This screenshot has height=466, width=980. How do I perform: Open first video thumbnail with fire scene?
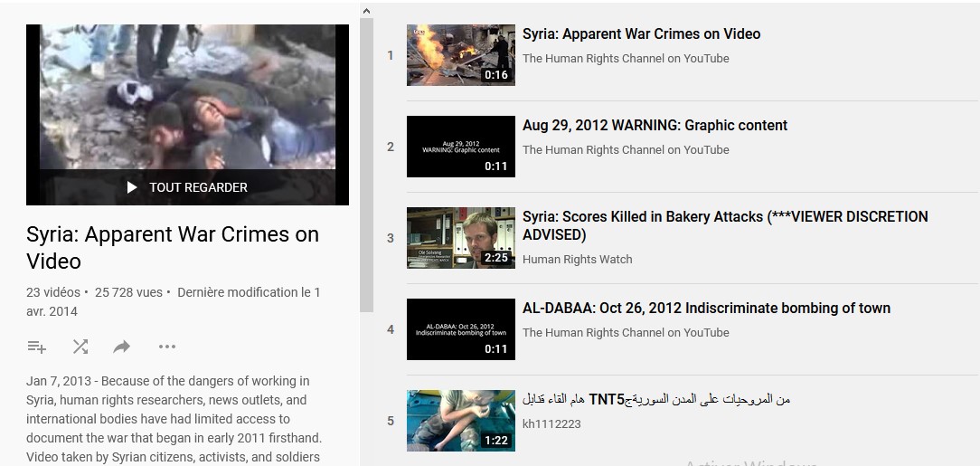pyautogui.click(x=460, y=55)
